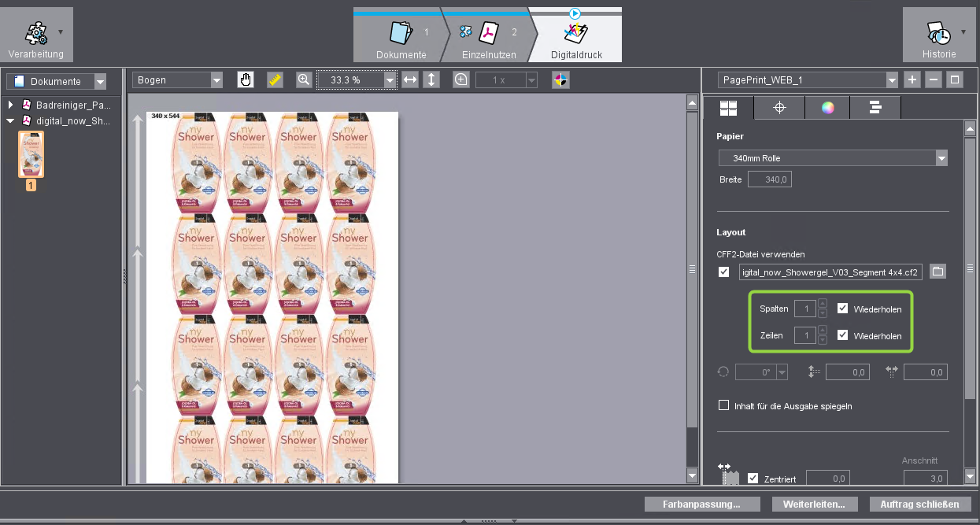Open the Historie panel
Screen dimensions: 980x525
tap(938, 34)
